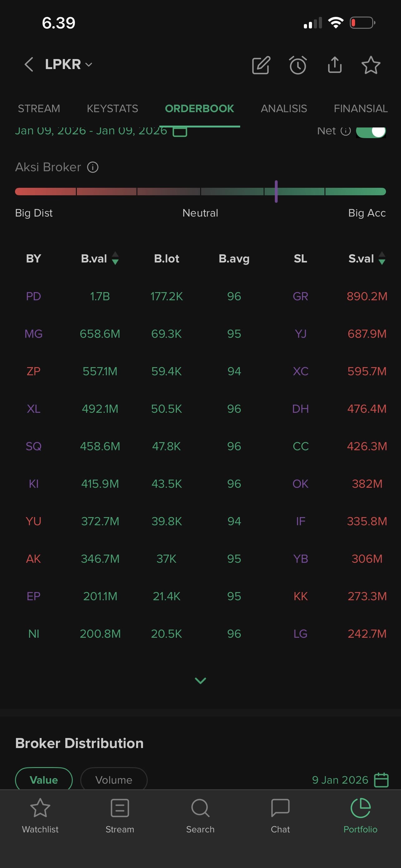
Task: Set a price alert with alarm icon
Action: click(x=298, y=65)
